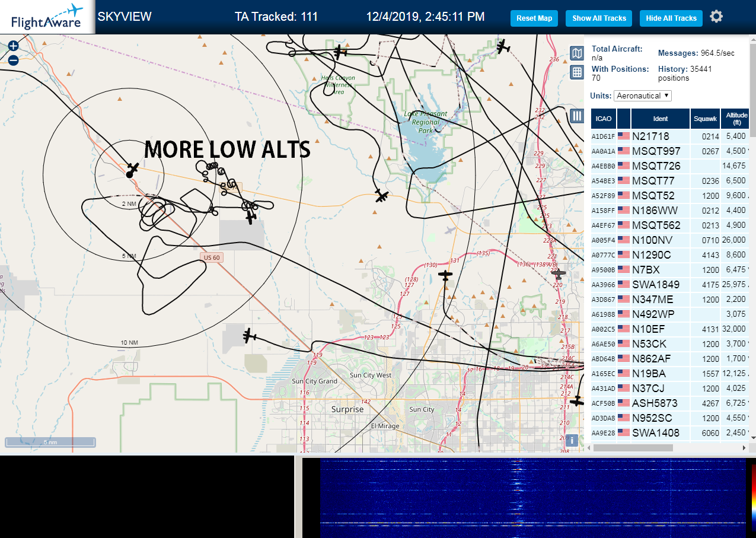
Task: Select the SWA1408 aircraft row
Action: point(670,433)
